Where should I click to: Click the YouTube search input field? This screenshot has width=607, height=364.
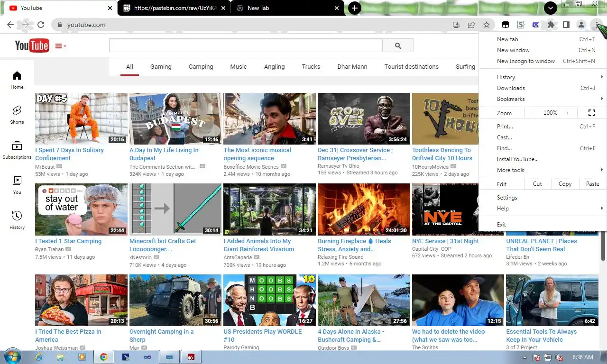(x=246, y=45)
